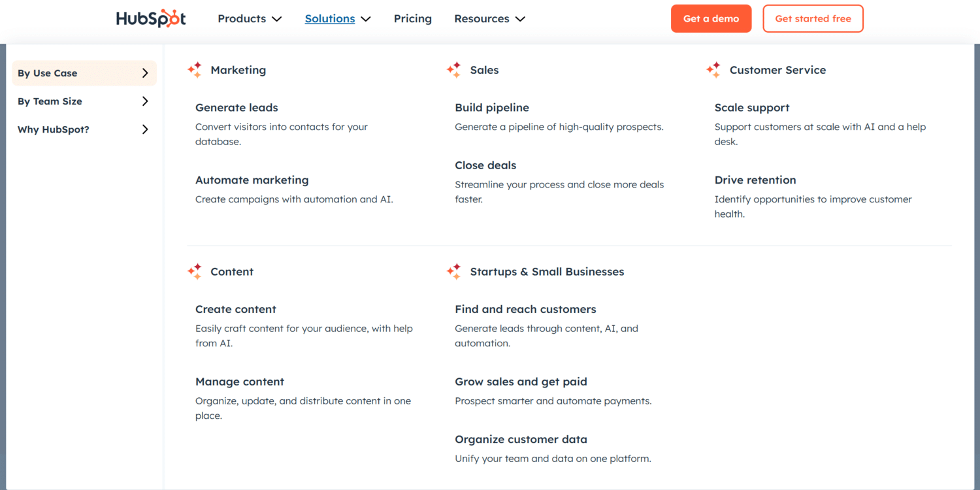Image resolution: width=980 pixels, height=490 pixels.
Task: Click the Get a demo button
Action: [711, 19]
